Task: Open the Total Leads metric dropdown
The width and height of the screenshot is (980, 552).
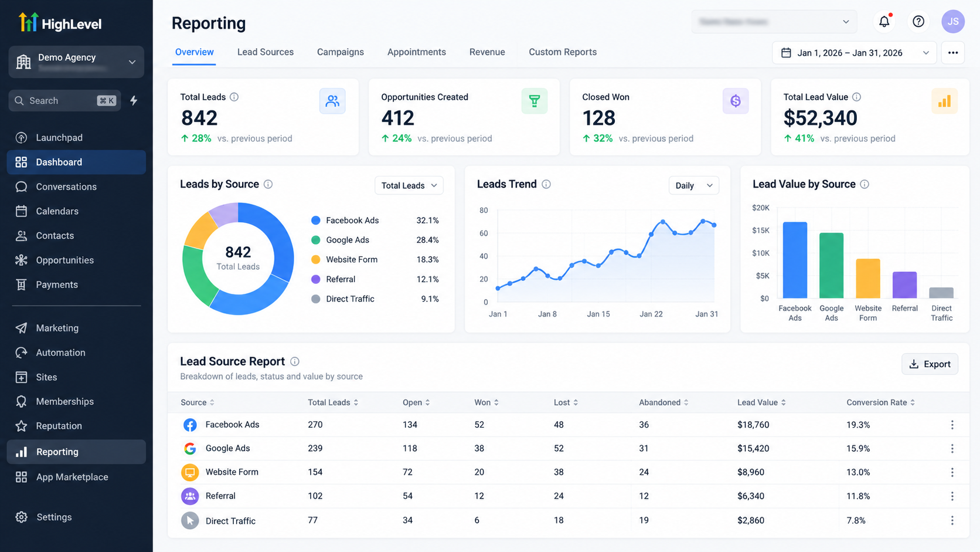Action: tap(409, 185)
